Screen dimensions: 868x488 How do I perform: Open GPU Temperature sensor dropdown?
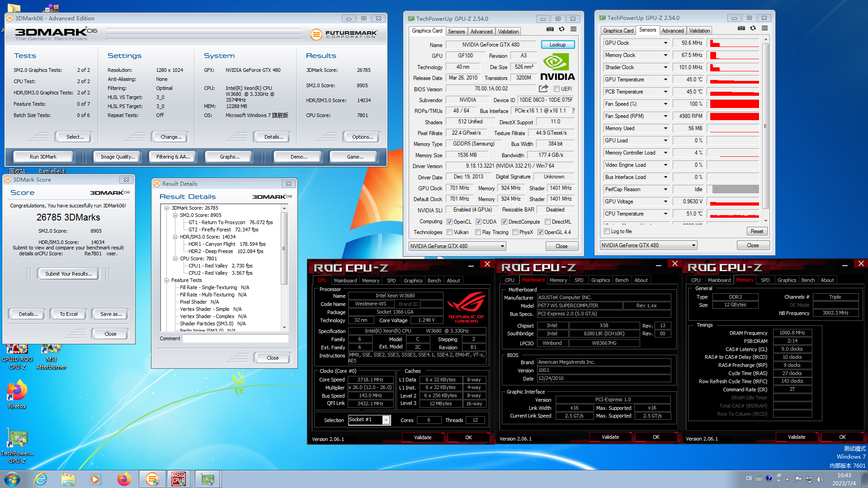tap(665, 80)
